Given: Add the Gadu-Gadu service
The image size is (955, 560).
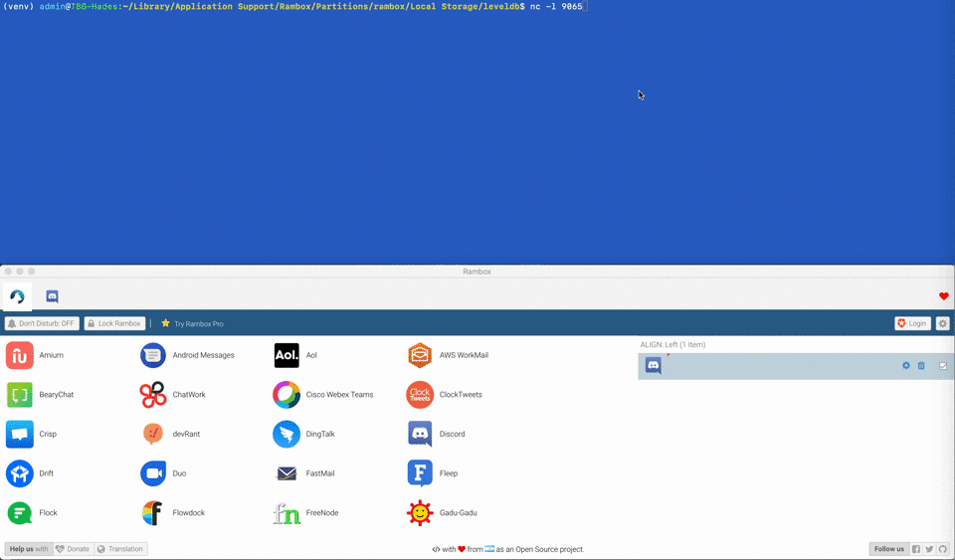Looking at the screenshot, I should [x=420, y=513].
